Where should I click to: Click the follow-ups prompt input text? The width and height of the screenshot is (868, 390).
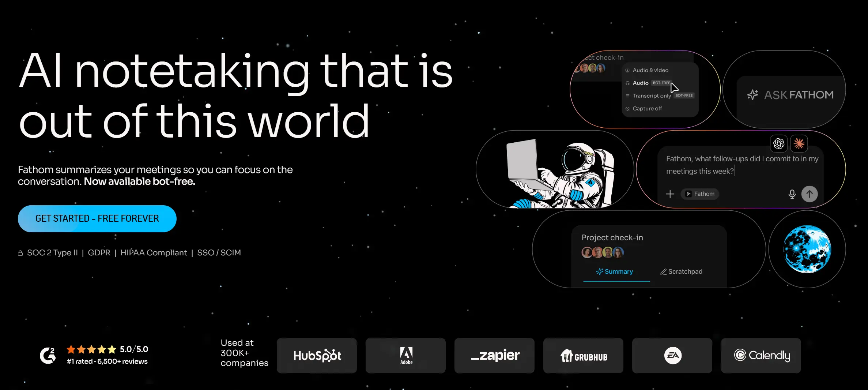coord(742,165)
